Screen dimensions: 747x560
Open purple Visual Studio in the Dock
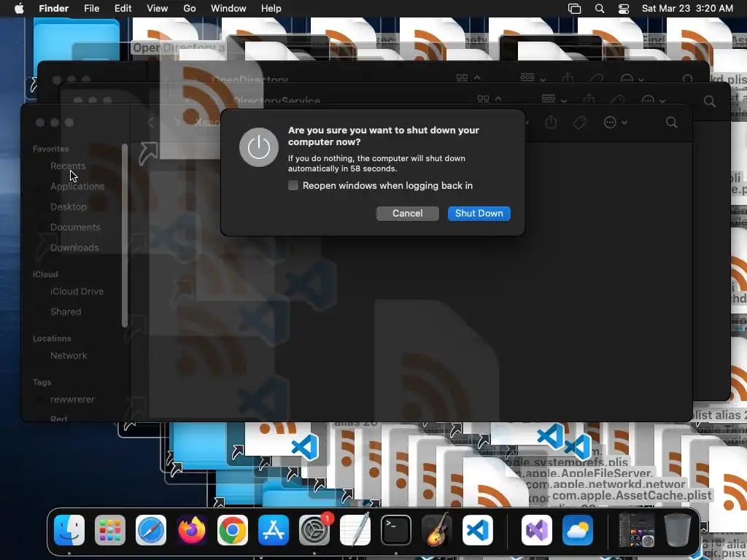pyautogui.click(x=537, y=530)
